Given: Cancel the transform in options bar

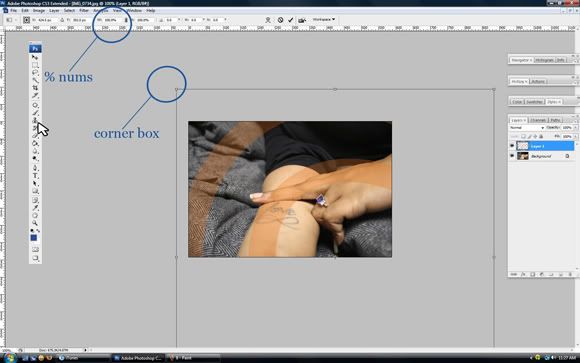Looking at the screenshot, I should pos(280,20).
